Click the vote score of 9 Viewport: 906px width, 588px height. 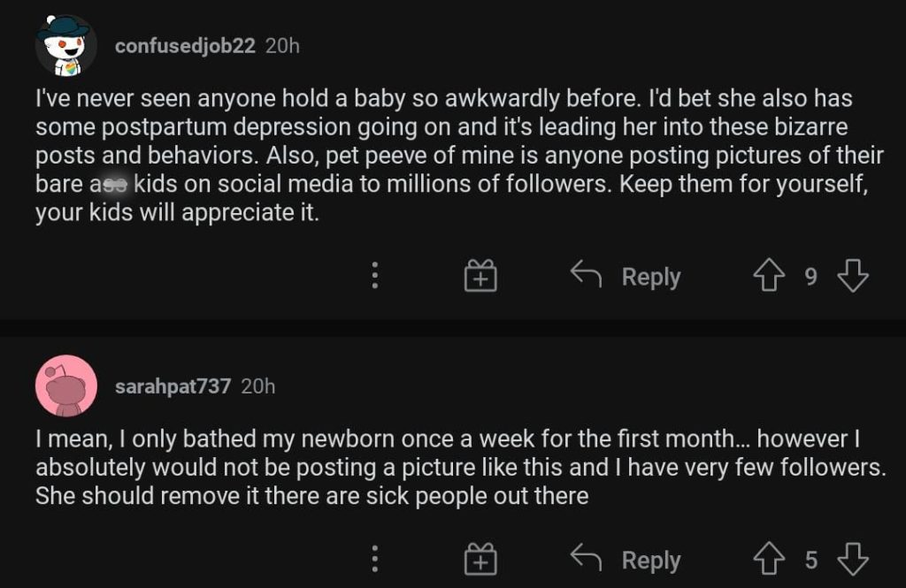(x=810, y=278)
